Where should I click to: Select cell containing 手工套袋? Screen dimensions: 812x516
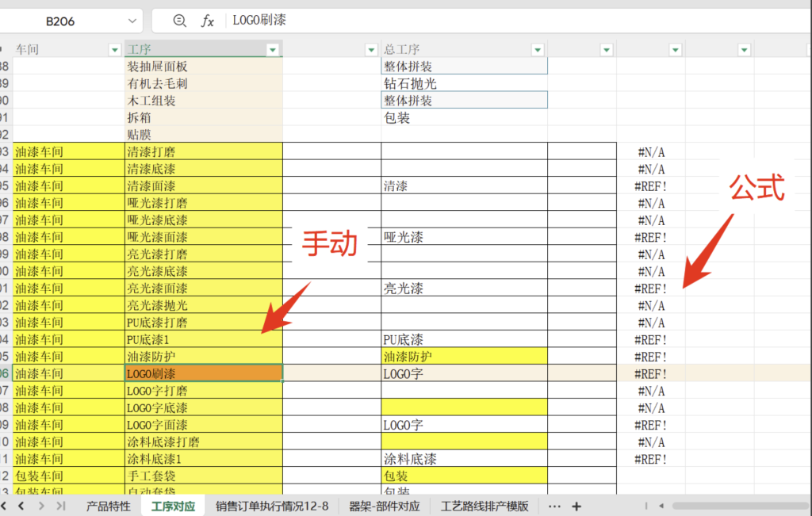204,476
